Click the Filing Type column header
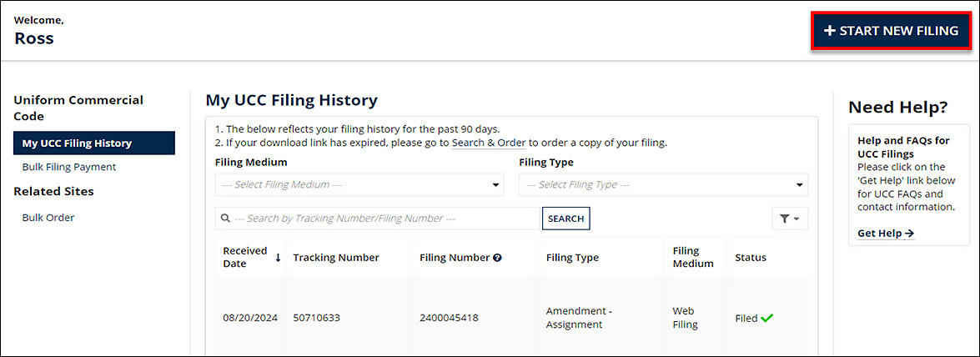 click(572, 258)
